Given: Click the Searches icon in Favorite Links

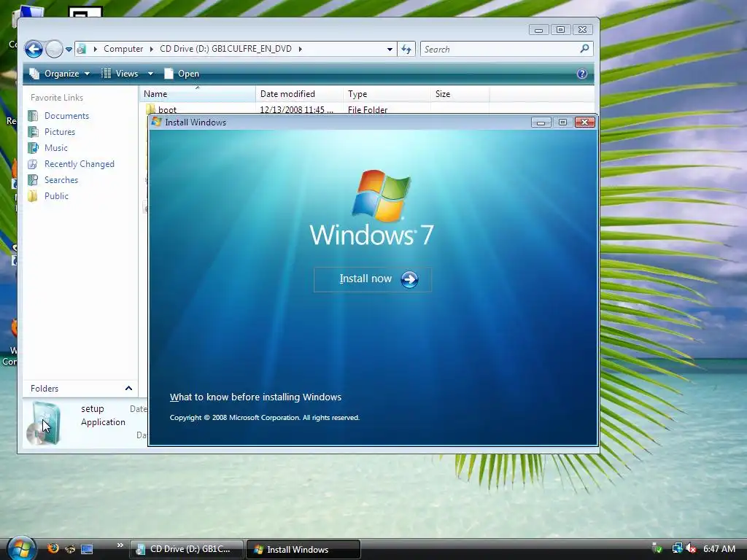Looking at the screenshot, I should 33,180.
